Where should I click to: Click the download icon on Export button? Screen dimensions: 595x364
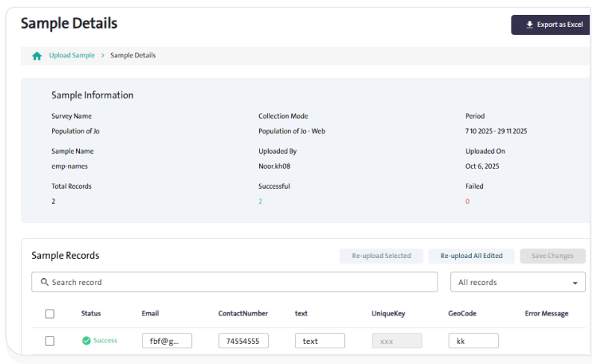point(529,25)
